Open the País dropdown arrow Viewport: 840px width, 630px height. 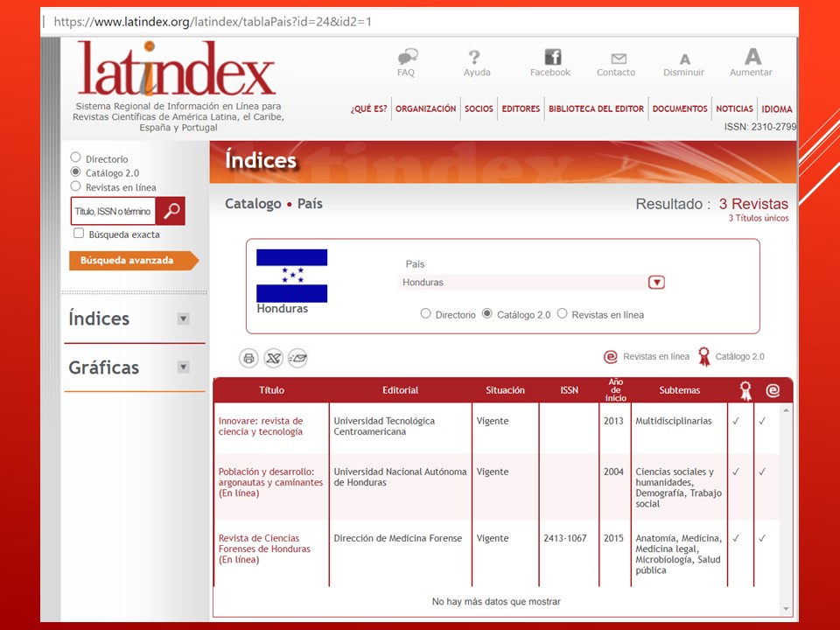pyautogui.click(x=656, y=283)
